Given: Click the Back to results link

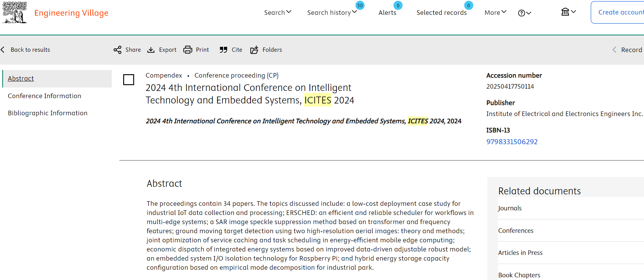Looking at the screenshot, I should coord(30,50).
